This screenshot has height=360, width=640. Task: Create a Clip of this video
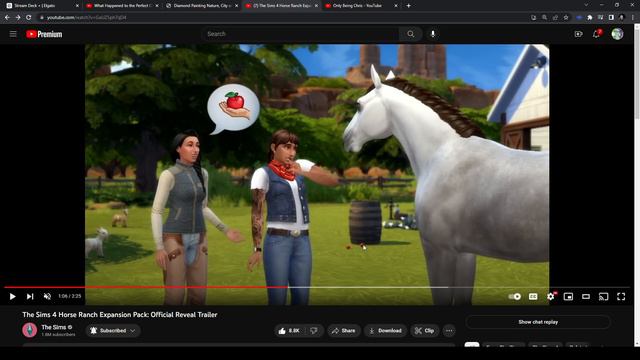point(424,331)
